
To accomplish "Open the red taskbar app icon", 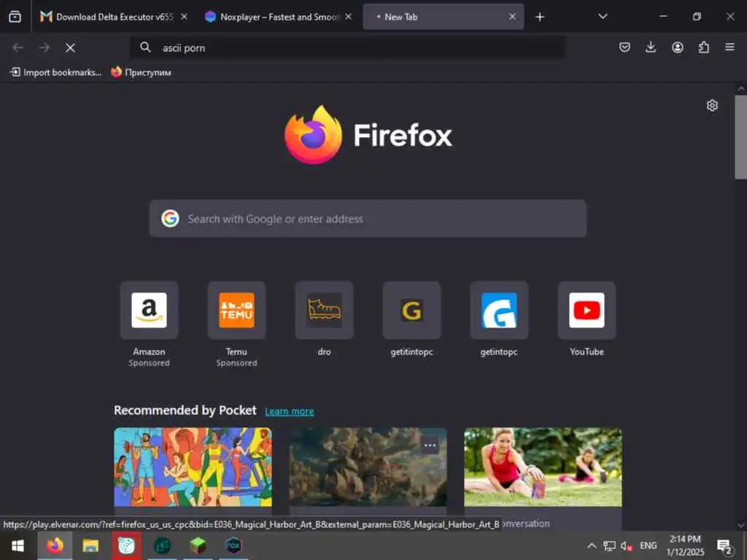I will pyautogui.click(x=126, y=545).
